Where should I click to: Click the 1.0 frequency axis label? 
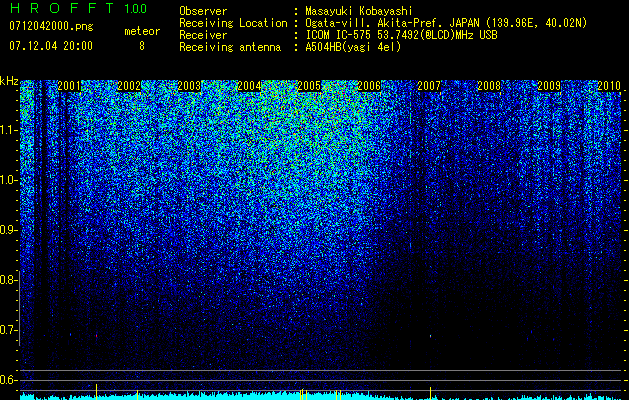point(8,181)
